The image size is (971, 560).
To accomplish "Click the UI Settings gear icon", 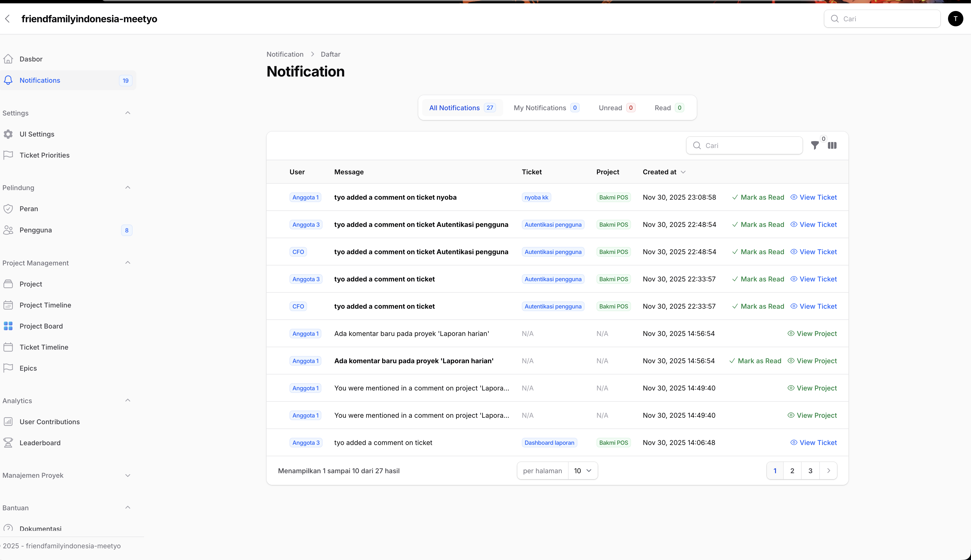I will pos(8,134).
